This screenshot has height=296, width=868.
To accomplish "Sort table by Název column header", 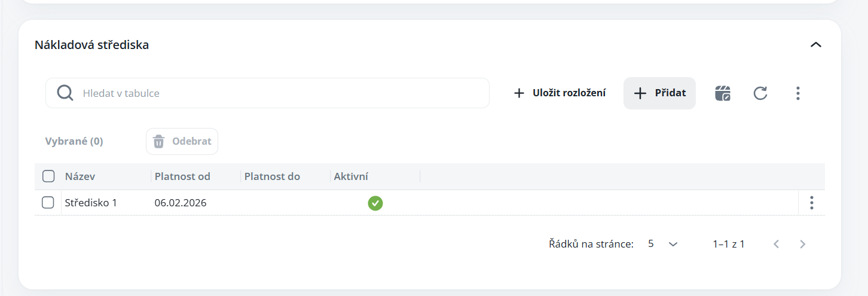I will 80,176.
